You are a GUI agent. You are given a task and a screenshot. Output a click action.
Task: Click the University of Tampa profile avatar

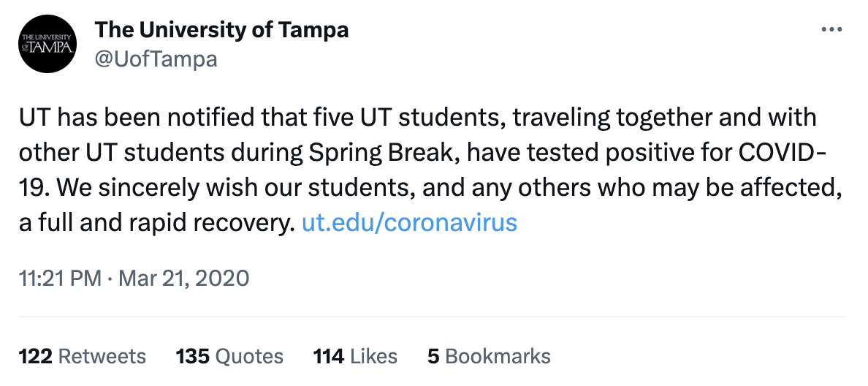pos(47,45)
